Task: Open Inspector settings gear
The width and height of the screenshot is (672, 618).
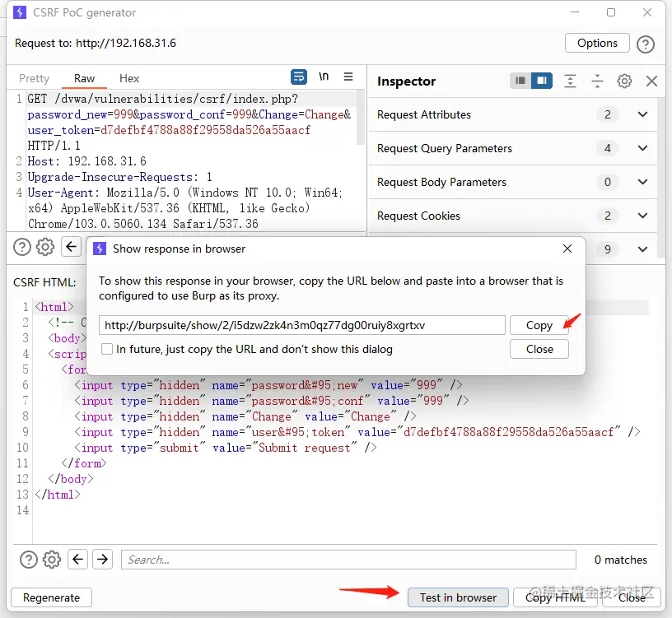Action: pos(624,81)
